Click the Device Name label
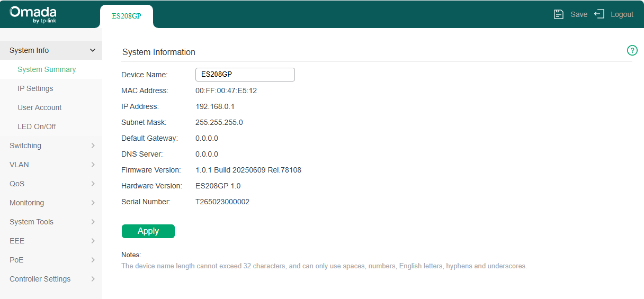 [145, 75]
